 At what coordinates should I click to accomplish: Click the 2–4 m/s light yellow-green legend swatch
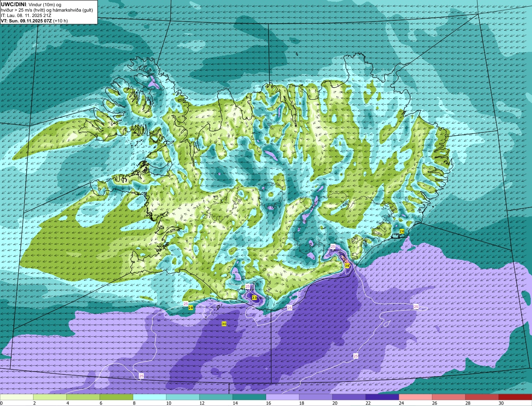pos(50,397)
